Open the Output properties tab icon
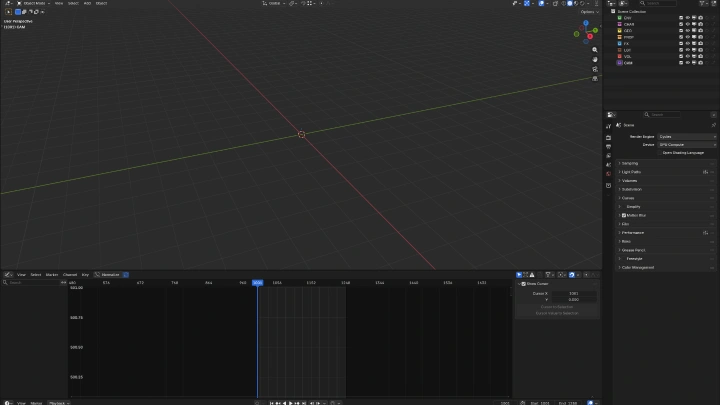This screenshot has width=720, height=405. tap(608, 146)
